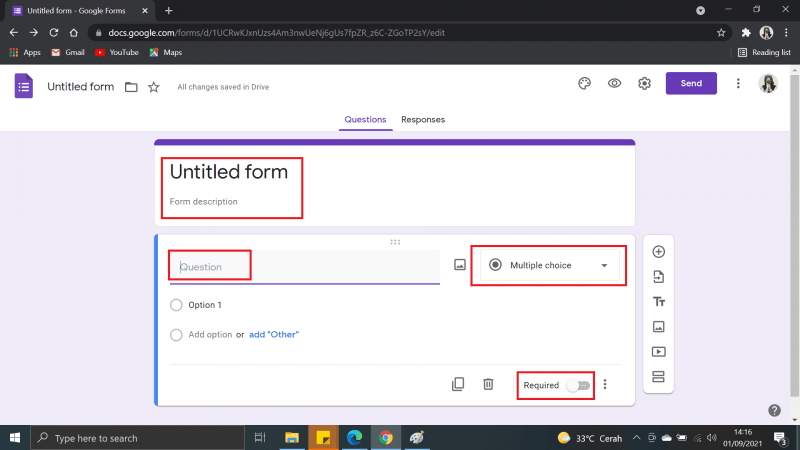The image size is (800, 450).
Task: Switch to the Questions tab
Action: coord(365,119)
